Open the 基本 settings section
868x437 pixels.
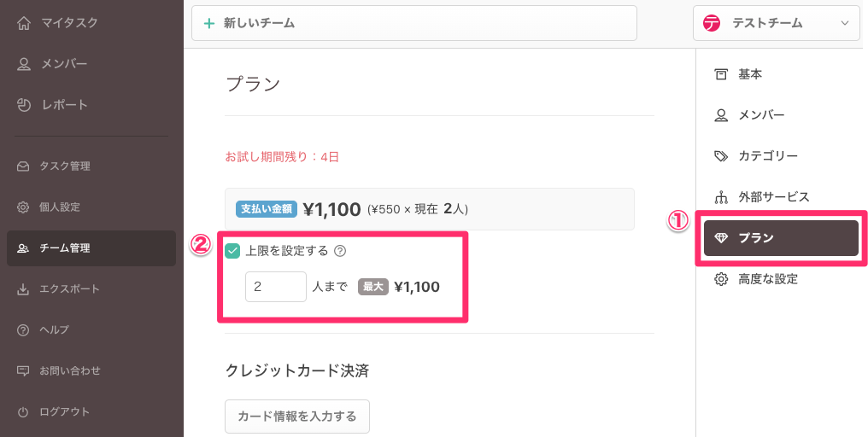pos(749,74)
